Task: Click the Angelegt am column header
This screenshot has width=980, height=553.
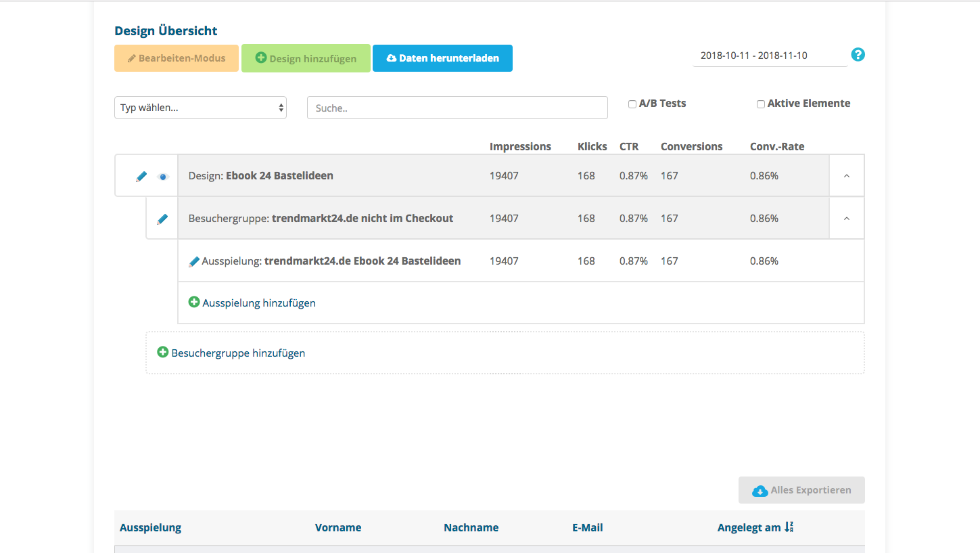Action: [749, 527]
